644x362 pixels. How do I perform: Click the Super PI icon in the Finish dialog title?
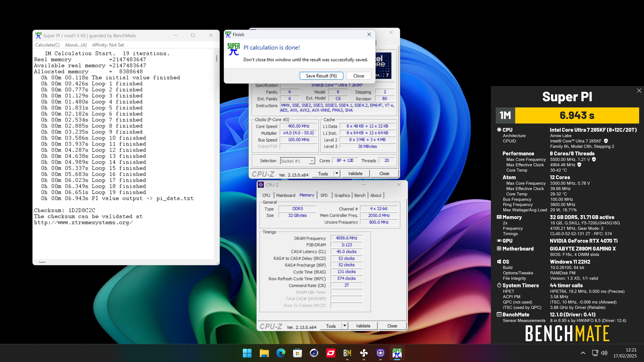pyautogui.click(x=228, y=35)
